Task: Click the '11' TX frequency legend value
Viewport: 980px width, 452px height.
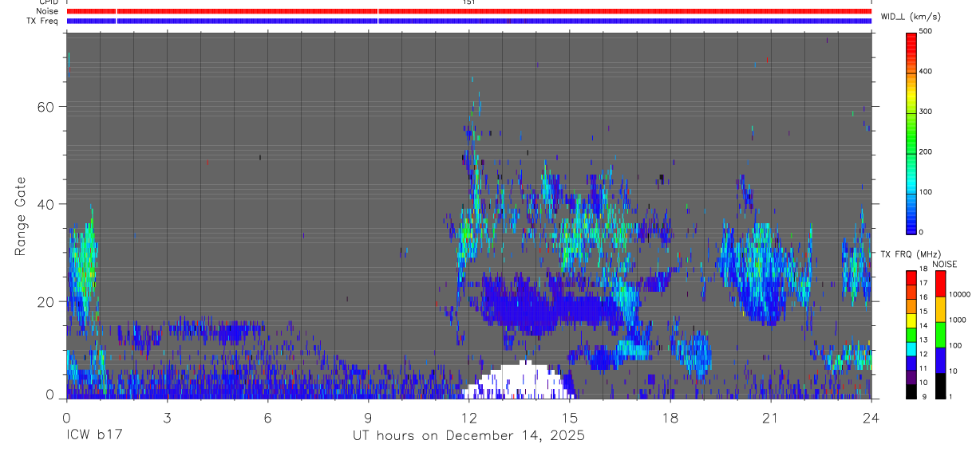Action: (x=923, y=368)
